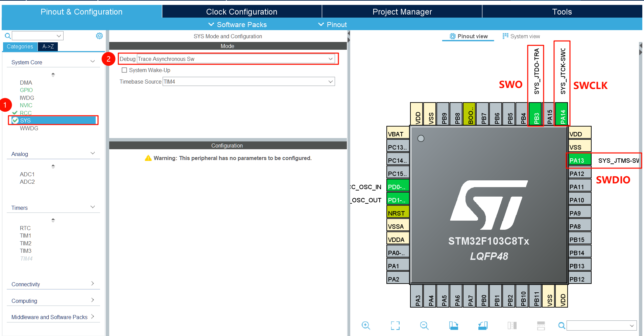Select GPIO in System Core
644x336 pixels.
click(x=26, y=90)
